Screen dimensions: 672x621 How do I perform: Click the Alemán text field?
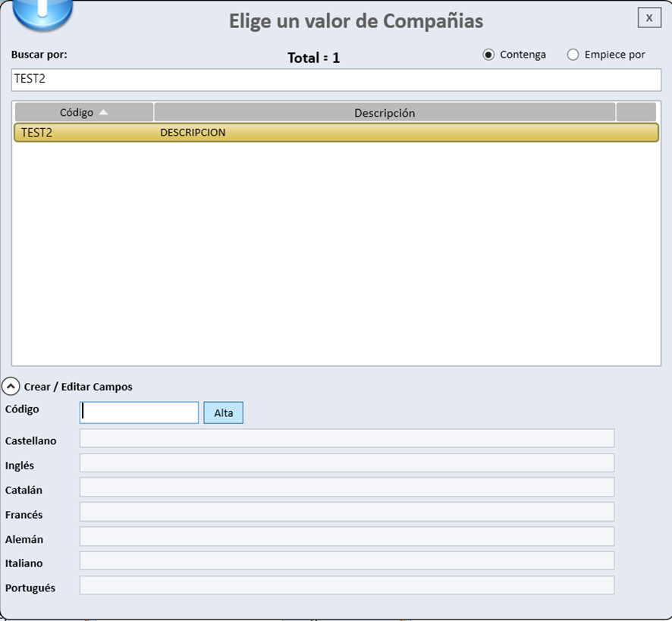[347, 537]
